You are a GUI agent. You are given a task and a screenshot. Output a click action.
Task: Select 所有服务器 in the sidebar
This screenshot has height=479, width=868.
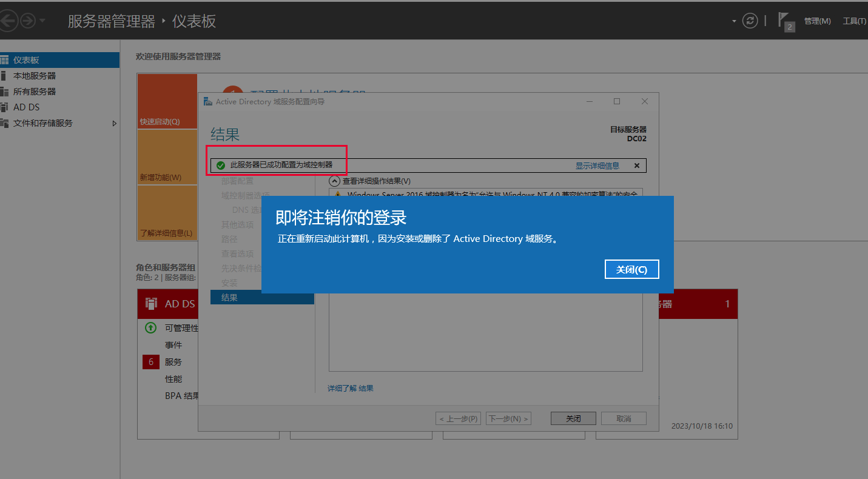pyautogui.click(x=35, y=92)
